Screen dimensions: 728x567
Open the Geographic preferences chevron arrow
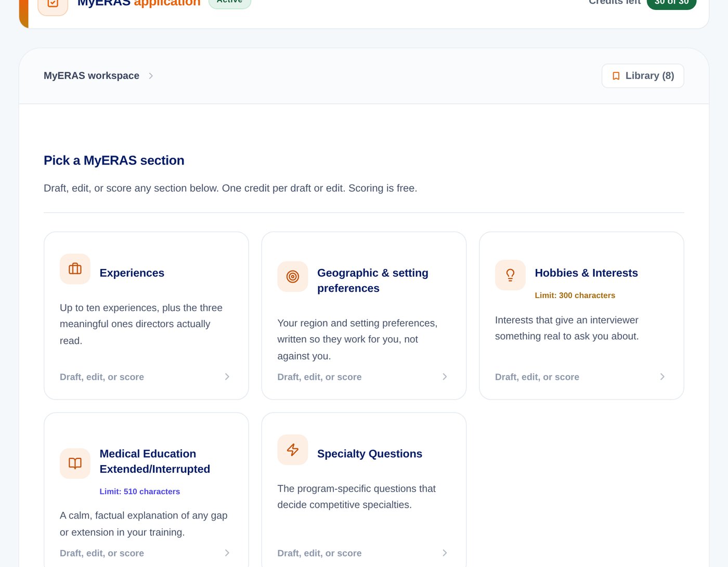pyautogui.click(x=445, y=377)
